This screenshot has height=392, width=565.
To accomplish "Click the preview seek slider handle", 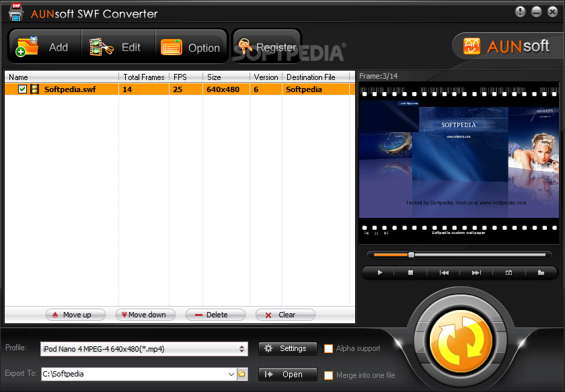I will coord(411,255).
